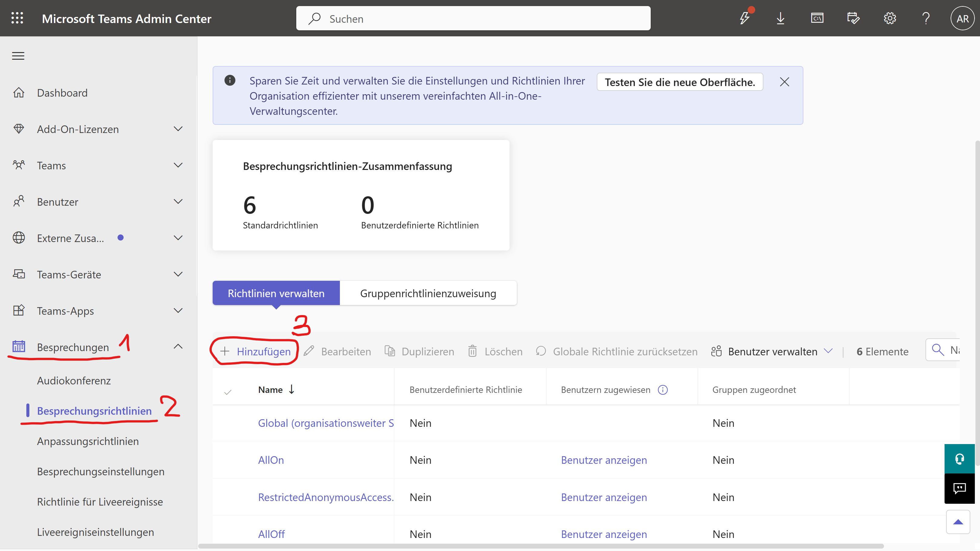This screenshot has height=551, width=980.
Task: Open the Benutzer verwalten dropdown
Action: (772, 351)
